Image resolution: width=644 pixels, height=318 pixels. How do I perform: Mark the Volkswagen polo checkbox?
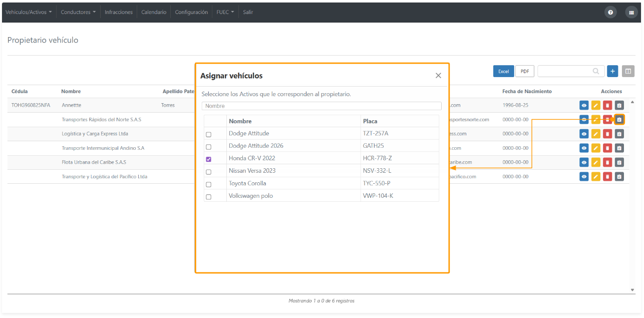coord(209,197)
